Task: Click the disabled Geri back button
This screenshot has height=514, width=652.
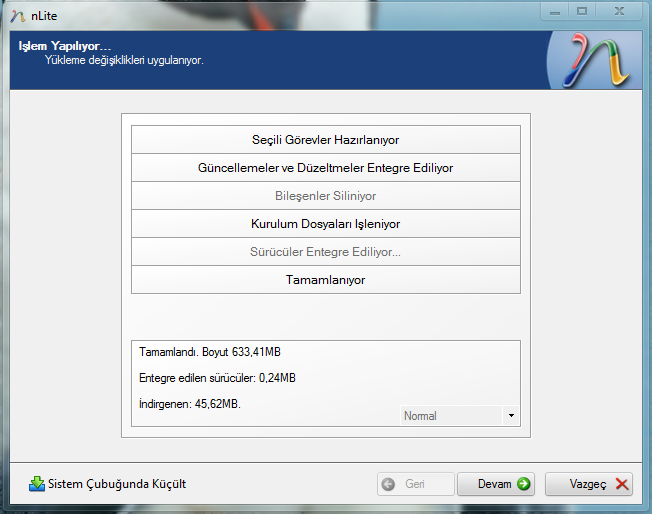Action: coord(415,484)
